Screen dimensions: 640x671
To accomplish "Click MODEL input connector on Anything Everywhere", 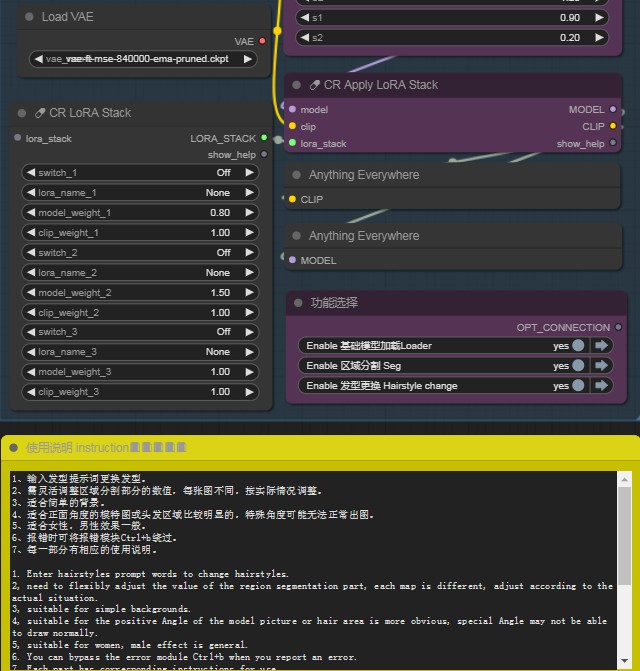I will 292,260.
